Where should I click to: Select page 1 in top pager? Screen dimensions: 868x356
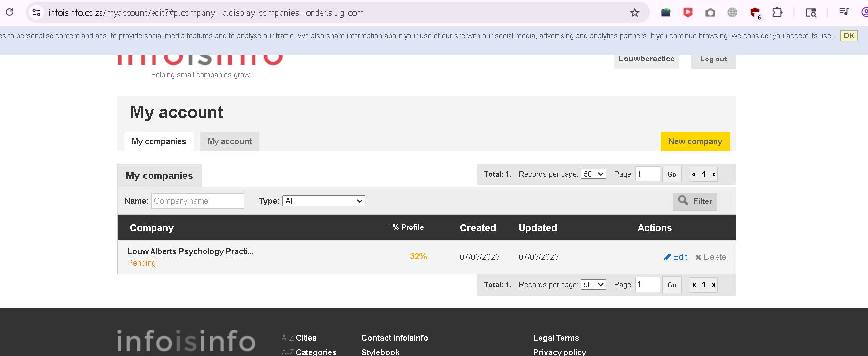pos(704,174)
